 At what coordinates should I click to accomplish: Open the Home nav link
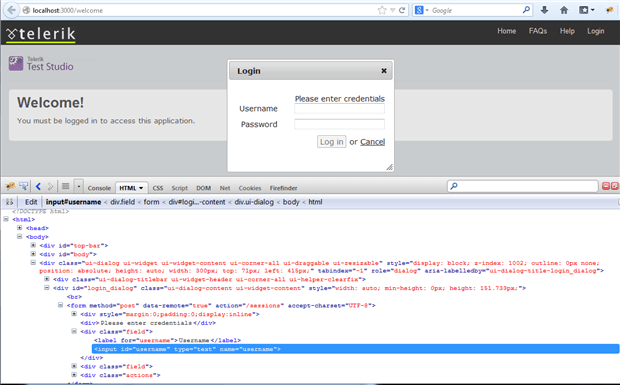click(x=507, y=31)
